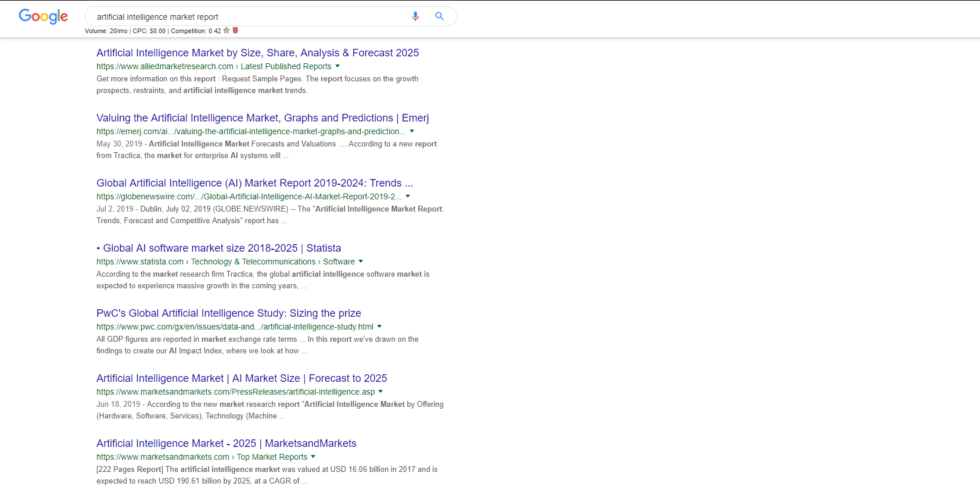Open dropdown arrow next to alliedmarketresearch.com URL
The width and height of the screenshot is (980, 494).
tap(338, 66)
